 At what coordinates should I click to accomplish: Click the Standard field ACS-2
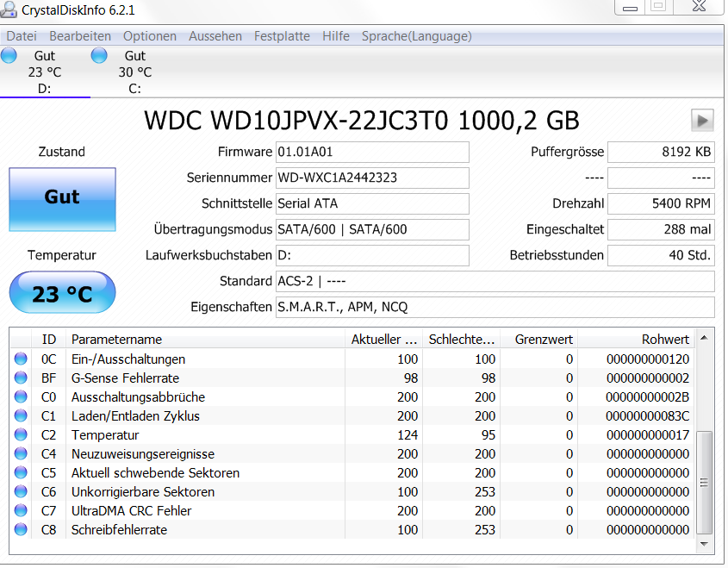click(x=495, y=282)
